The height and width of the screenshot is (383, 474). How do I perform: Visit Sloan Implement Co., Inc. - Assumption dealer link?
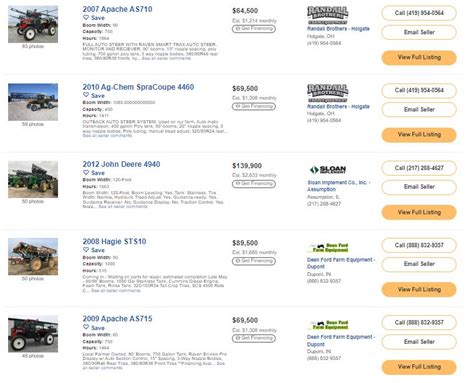(339, 186)
